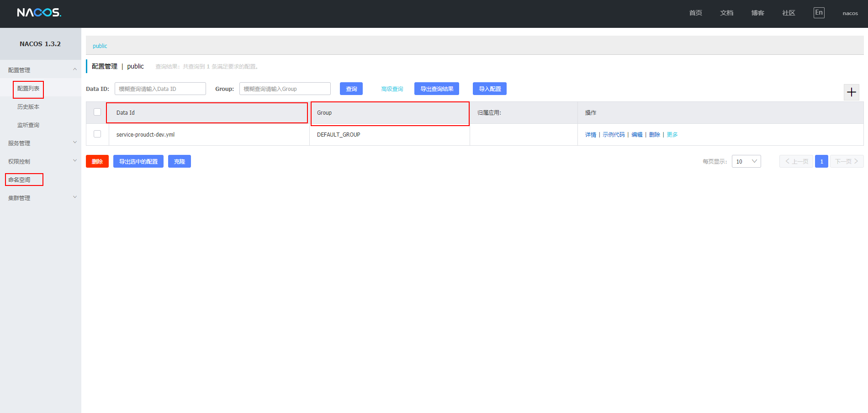
Task: Click the 导出选中的配置 button
Action: tap(138, 161)
